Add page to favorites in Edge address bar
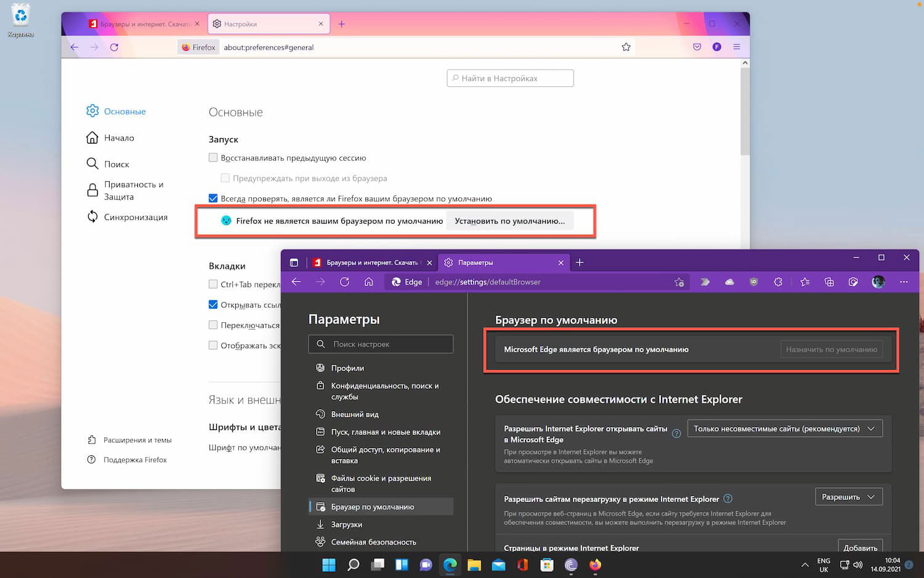Viewport: 924px width, 578px height. click(x=679, y=282)
